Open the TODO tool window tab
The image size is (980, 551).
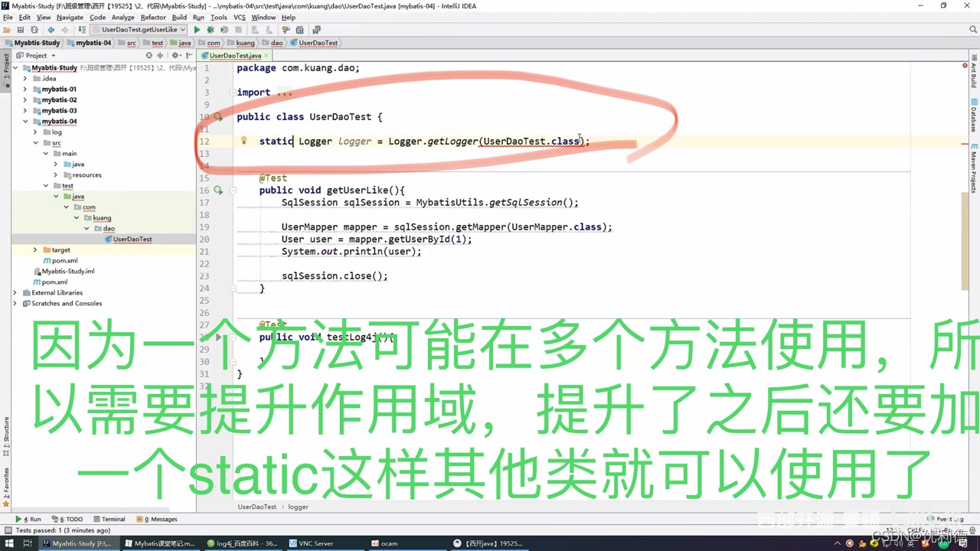67,519
